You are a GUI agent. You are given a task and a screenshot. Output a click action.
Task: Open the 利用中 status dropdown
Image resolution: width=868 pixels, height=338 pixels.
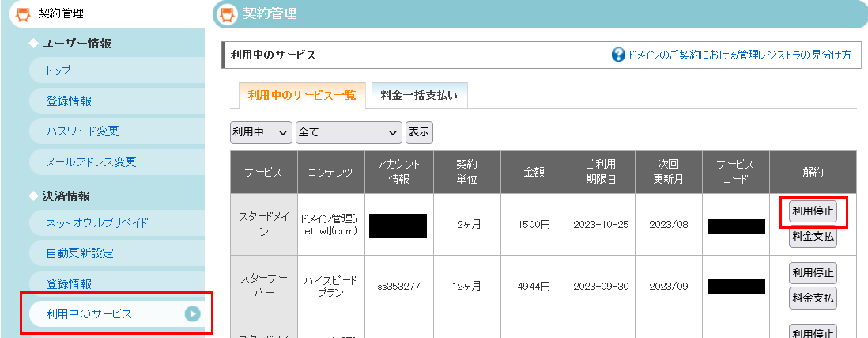click(x=260, y=132)
